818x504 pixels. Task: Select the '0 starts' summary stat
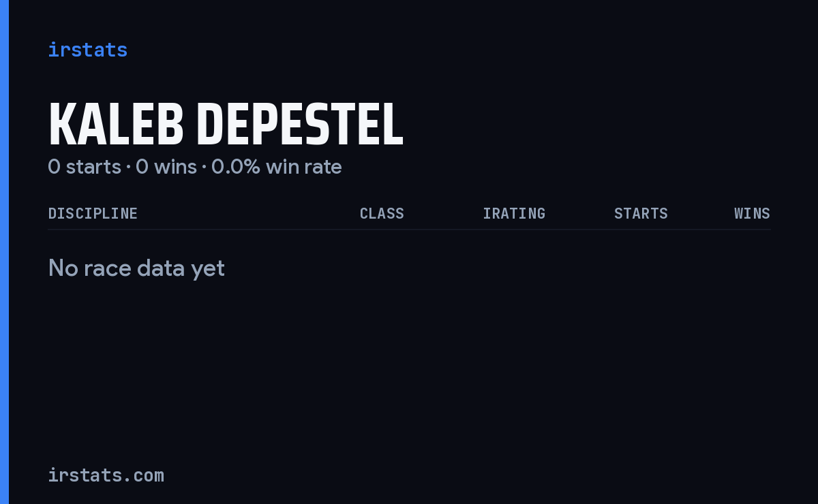[85, 167]
